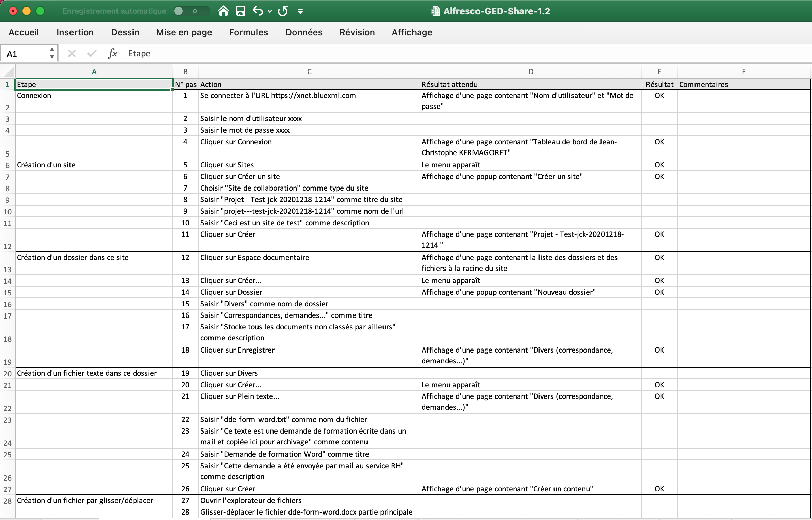Open the Customize Quick Access Toolbar dropdown
812x520 pixels.
pos(300,12)
